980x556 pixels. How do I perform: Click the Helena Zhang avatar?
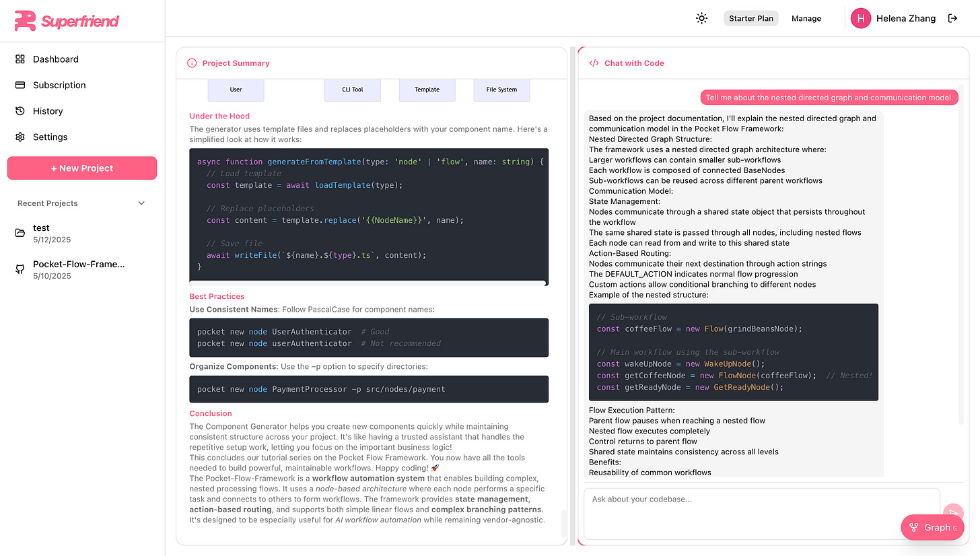pos(861,18)
